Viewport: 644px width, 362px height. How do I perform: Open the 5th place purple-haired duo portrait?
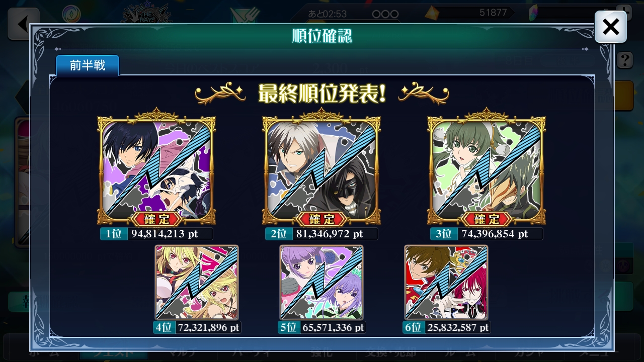click(x=321, y=283)
